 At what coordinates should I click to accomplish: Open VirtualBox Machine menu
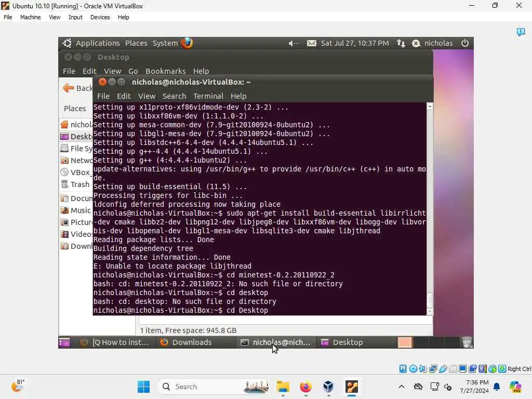click(30, 17)
